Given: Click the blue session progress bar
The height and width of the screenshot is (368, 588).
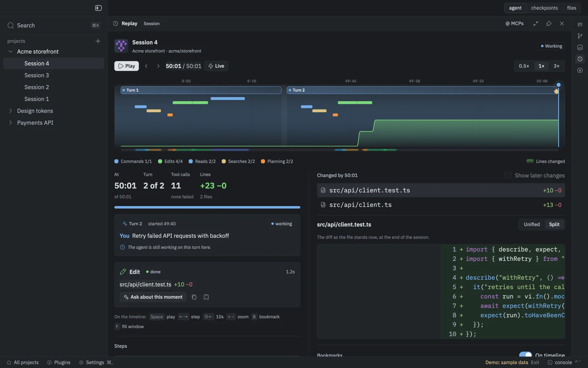Looking at the screenshot, I should pos(207,207).
